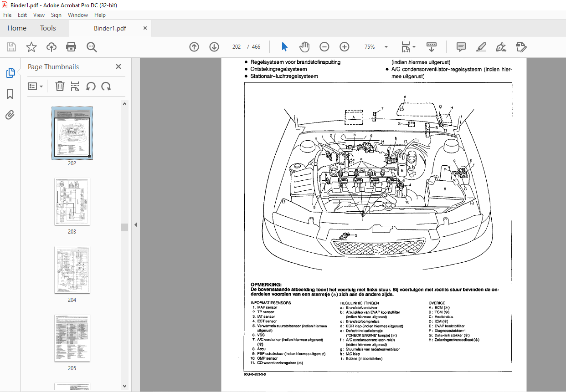Select page 202 thumbnail
This screenshot has height=392, width=566.
pyautogui.click(x=72, y=133)
